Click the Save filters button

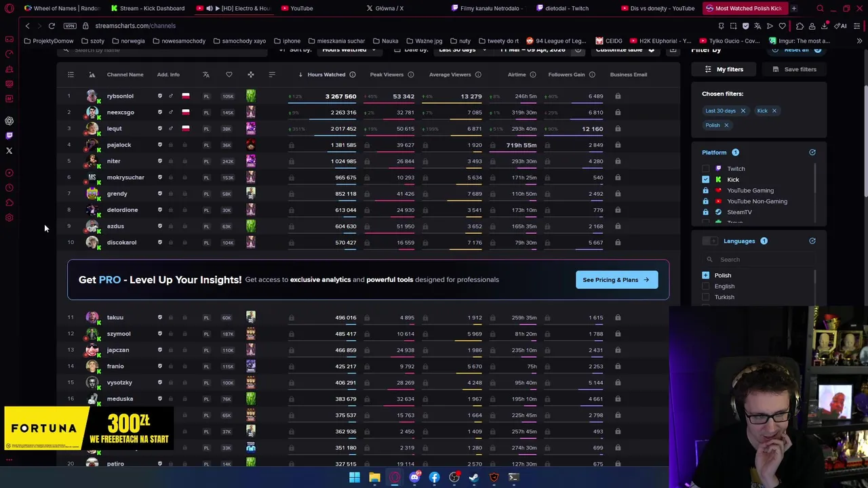click(x=794, y=69)
